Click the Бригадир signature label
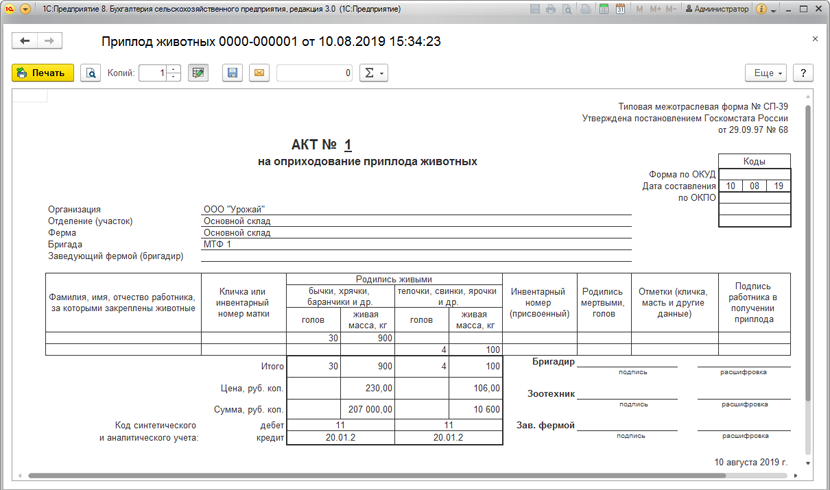 click(x=553, y=361)
